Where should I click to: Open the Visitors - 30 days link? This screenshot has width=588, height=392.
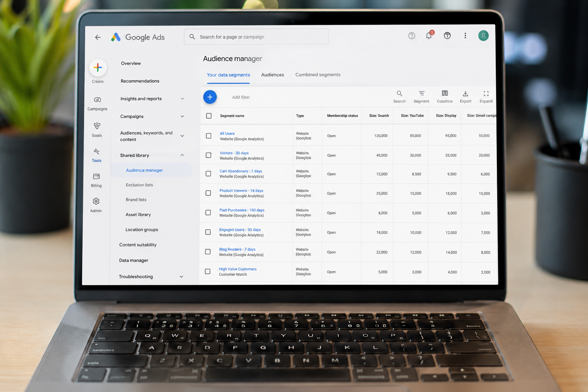click(x=234, y=153)
